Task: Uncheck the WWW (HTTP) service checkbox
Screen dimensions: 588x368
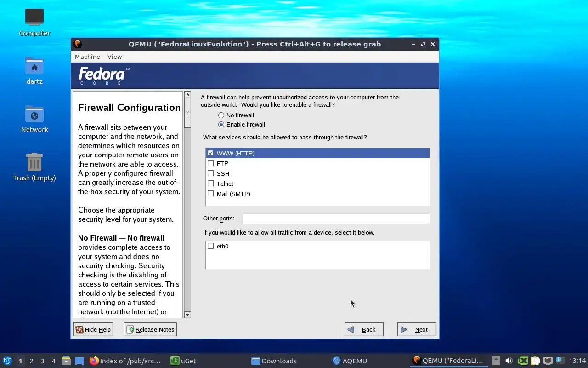Action: pos(211,153)
